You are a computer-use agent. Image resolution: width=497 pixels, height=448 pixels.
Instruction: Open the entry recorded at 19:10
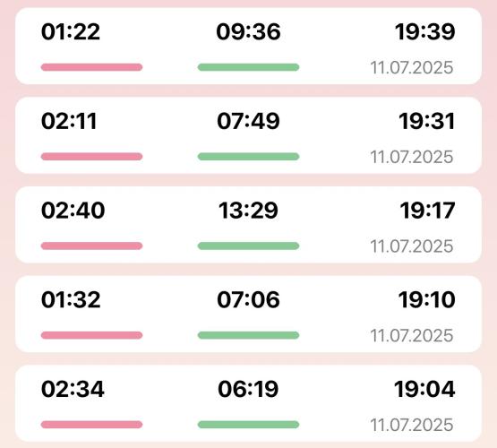click(x=249, y=314)
